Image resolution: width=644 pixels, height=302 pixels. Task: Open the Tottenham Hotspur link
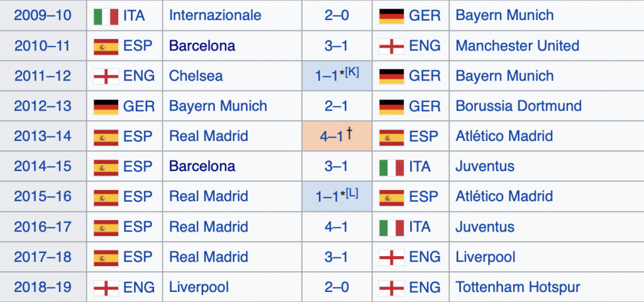coord(518,288)
